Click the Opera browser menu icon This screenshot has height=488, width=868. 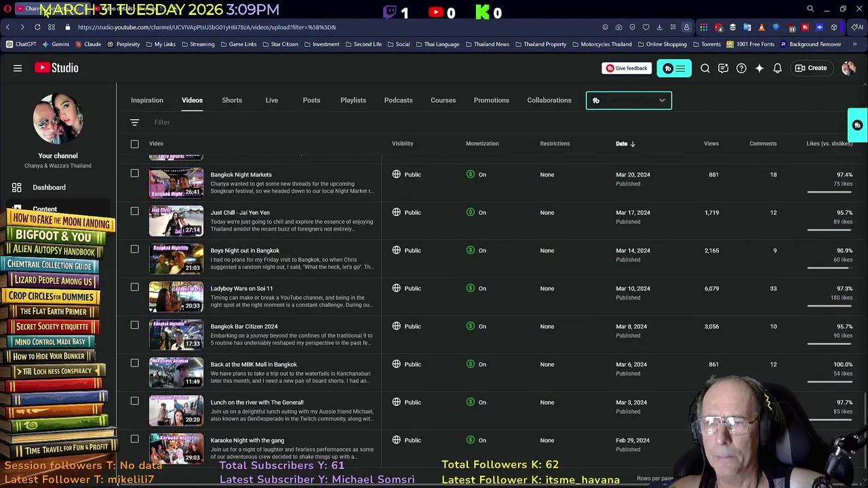point(7,9)
